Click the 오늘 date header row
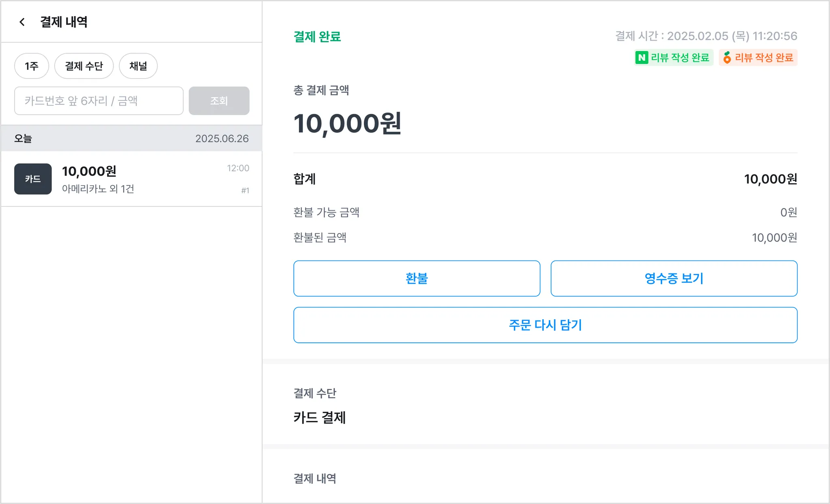This screenshot has height=504, width=830. pos(131,139)
